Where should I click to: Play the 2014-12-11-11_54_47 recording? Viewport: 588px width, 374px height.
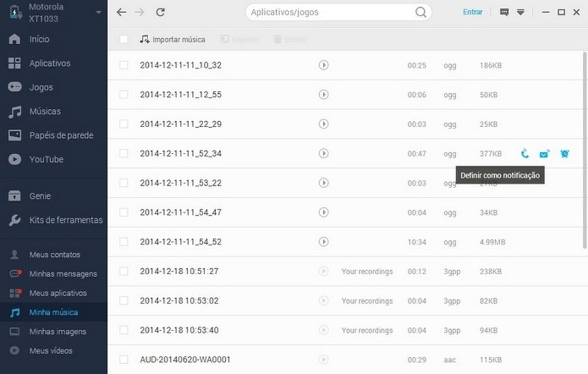pos(324,213)
